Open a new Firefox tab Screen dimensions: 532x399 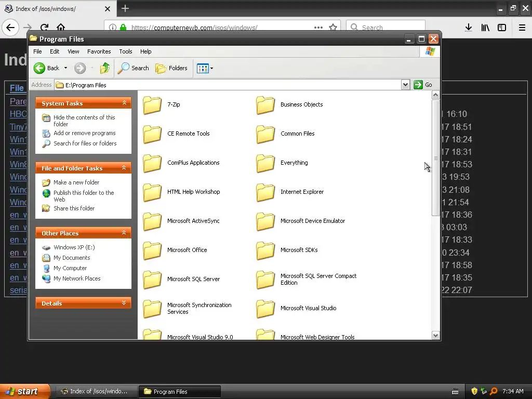click(125, 8)
